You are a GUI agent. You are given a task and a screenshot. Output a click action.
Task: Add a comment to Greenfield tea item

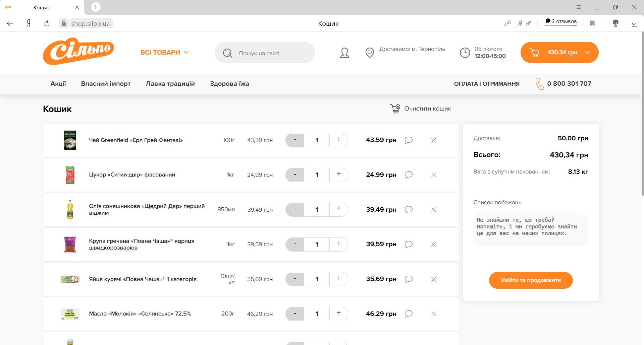click(x=409, y=140)
